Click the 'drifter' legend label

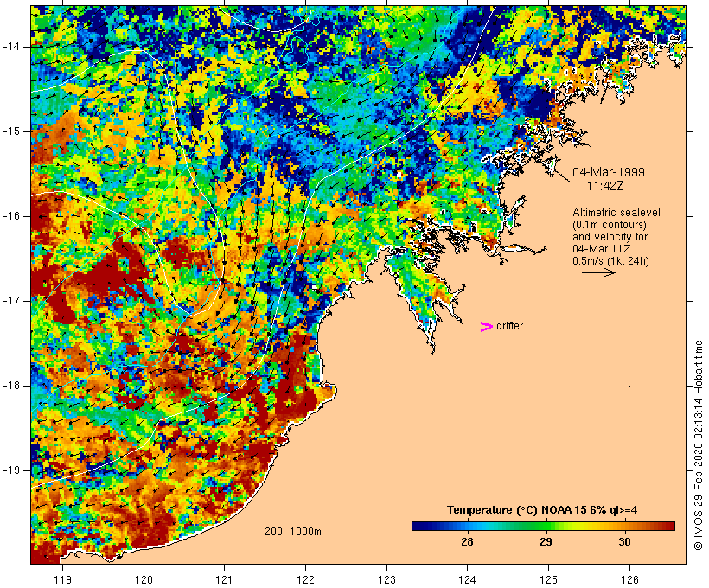tap(509, 326)
